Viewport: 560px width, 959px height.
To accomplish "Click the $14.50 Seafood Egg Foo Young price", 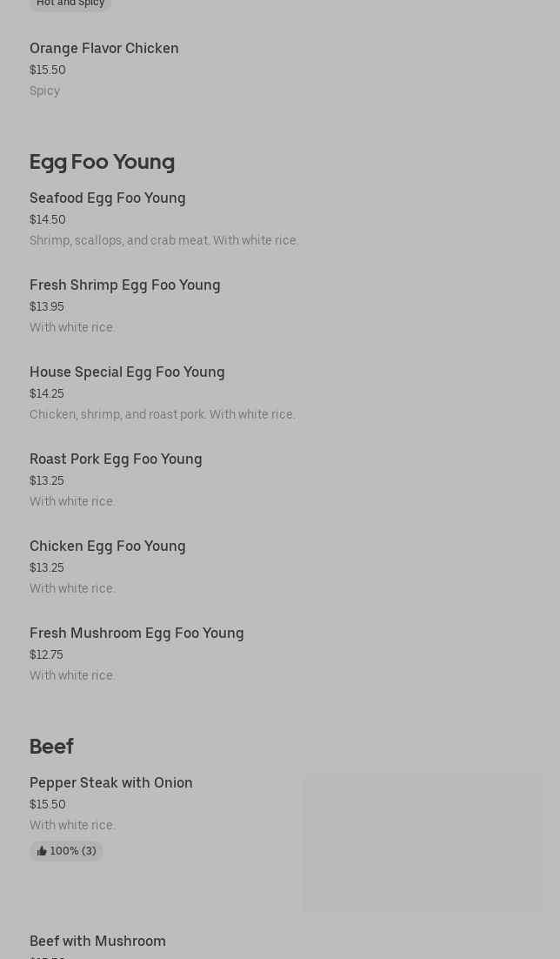I will [48, 220].
